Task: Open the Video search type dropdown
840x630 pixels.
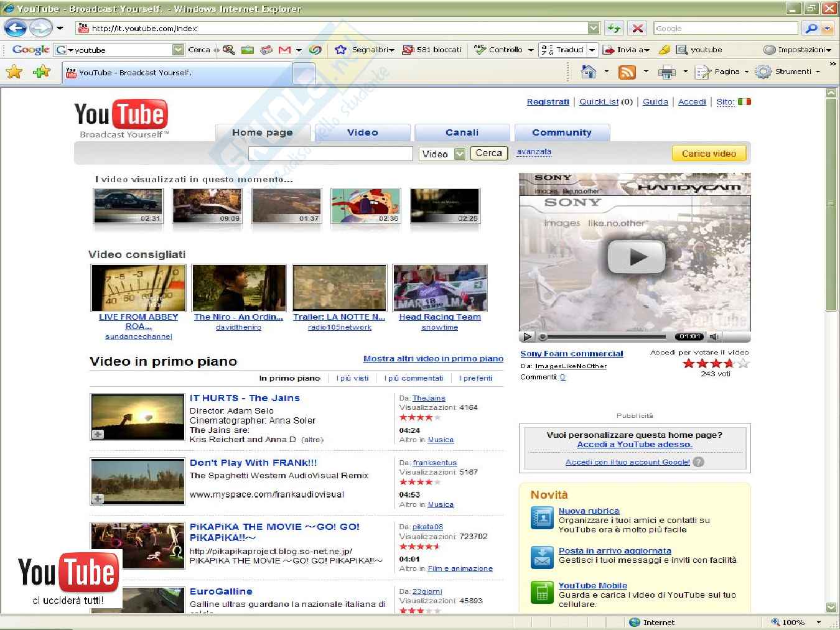Action: click(x=460, y=154)
